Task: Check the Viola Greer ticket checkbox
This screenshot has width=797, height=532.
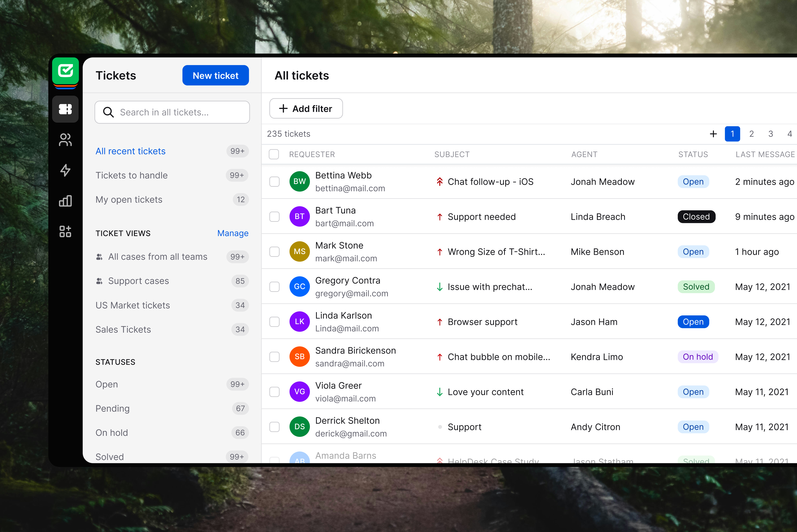Action: click(x=274, y=392)
